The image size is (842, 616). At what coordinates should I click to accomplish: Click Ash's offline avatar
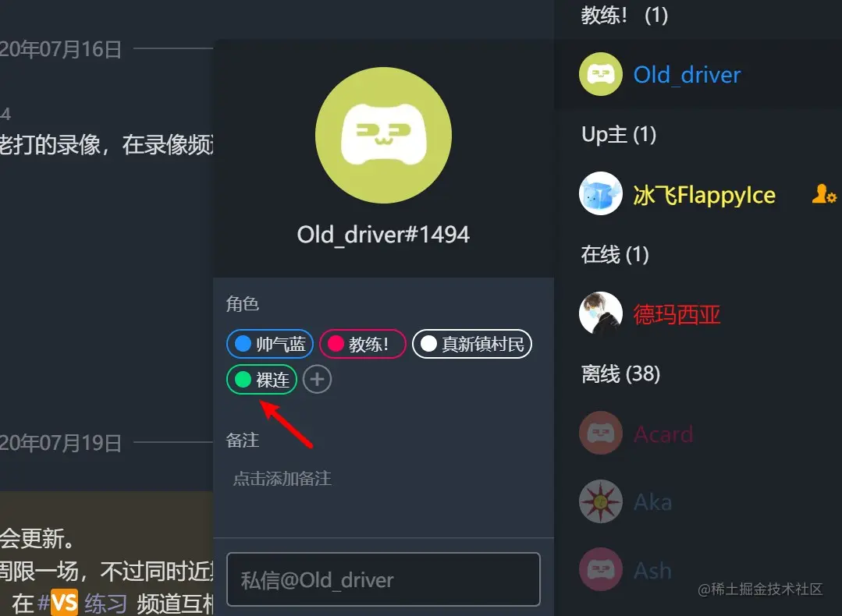click(600, 569)
